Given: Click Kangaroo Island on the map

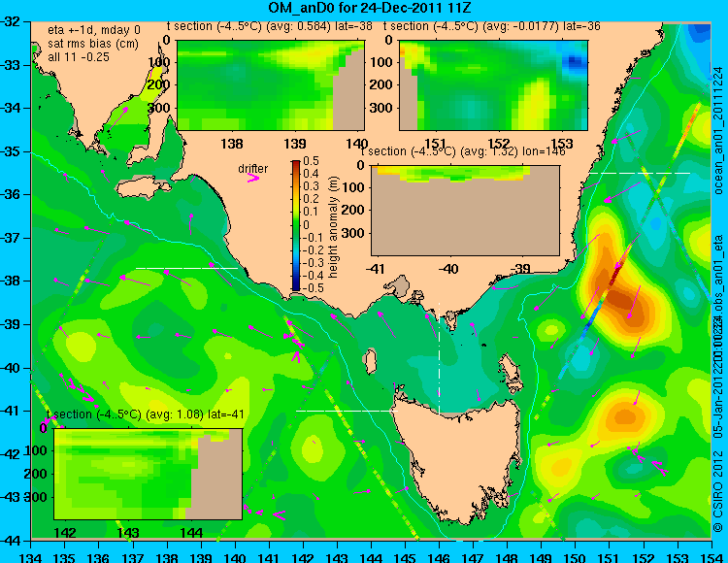Looking at the screenshot, I should point(144,189).
